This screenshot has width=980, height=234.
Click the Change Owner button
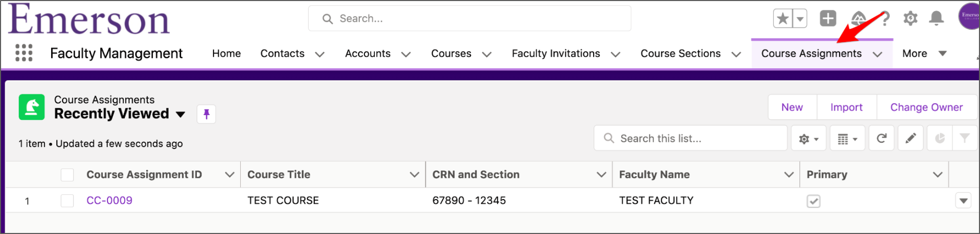tap(927, 107)
